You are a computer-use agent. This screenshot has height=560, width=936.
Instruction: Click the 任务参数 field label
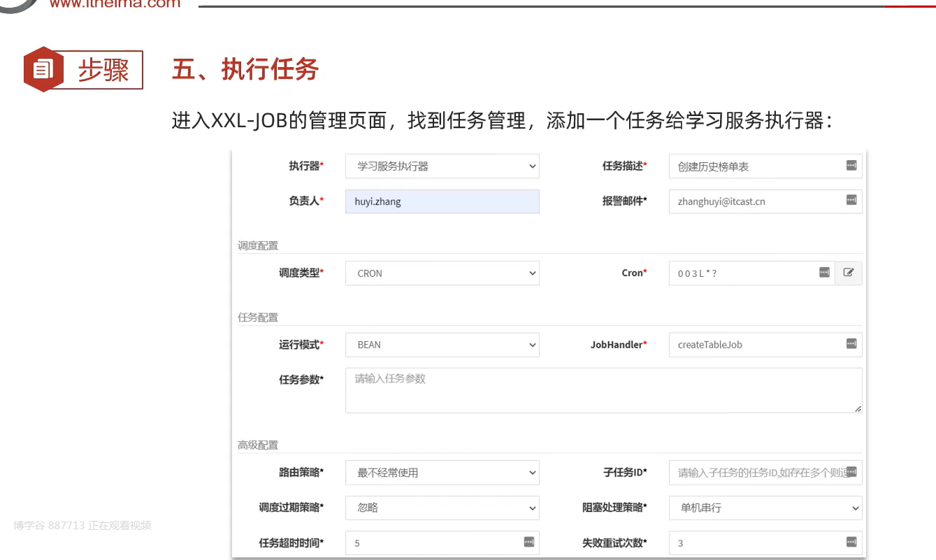click(x=301, y=380)
